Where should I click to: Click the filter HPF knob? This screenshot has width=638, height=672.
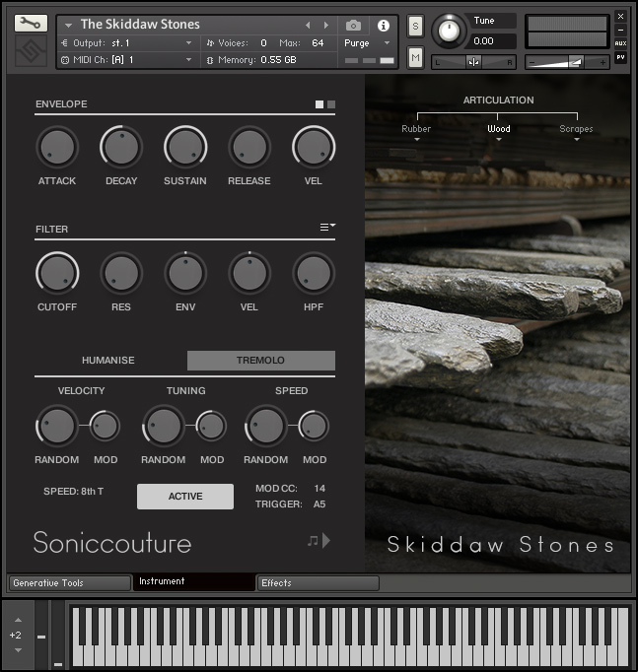tap(314, 273)
